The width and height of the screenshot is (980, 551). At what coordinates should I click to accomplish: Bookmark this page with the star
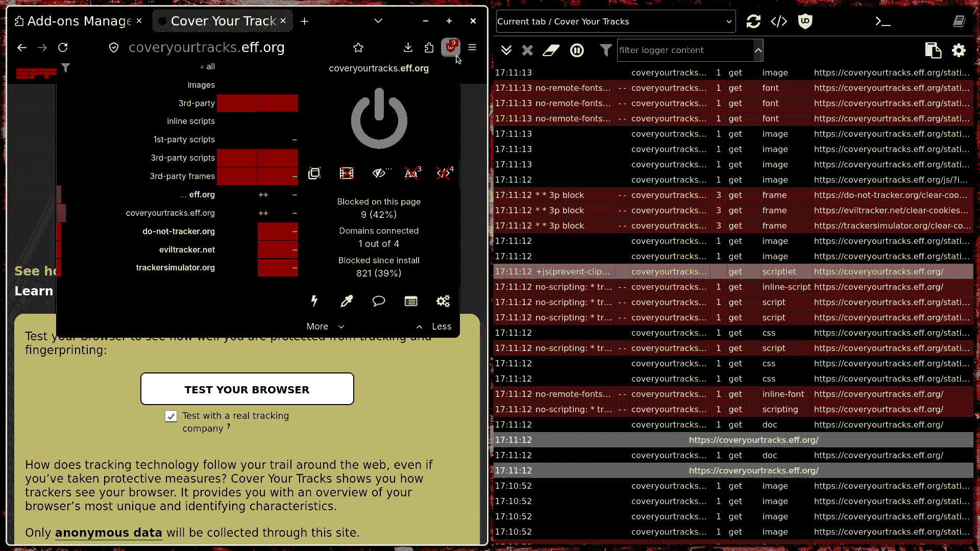pyautogui.click(x=358, y=47)
